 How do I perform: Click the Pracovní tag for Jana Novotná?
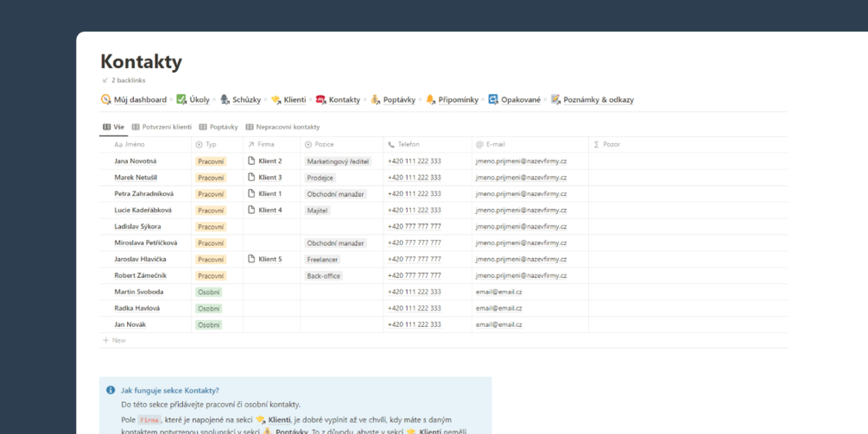click(211, 161)
